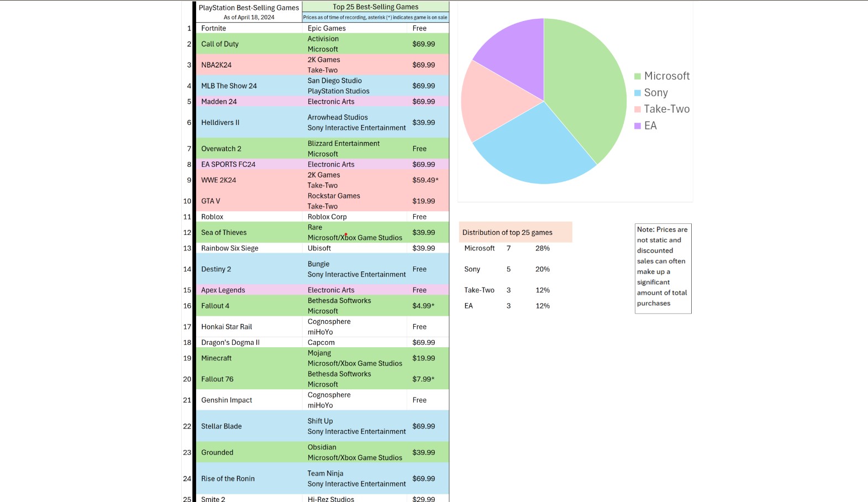The image size is (868, 502).
Task: Click the 'Rainbow Six Siege' cell
Action: point(249,248)
